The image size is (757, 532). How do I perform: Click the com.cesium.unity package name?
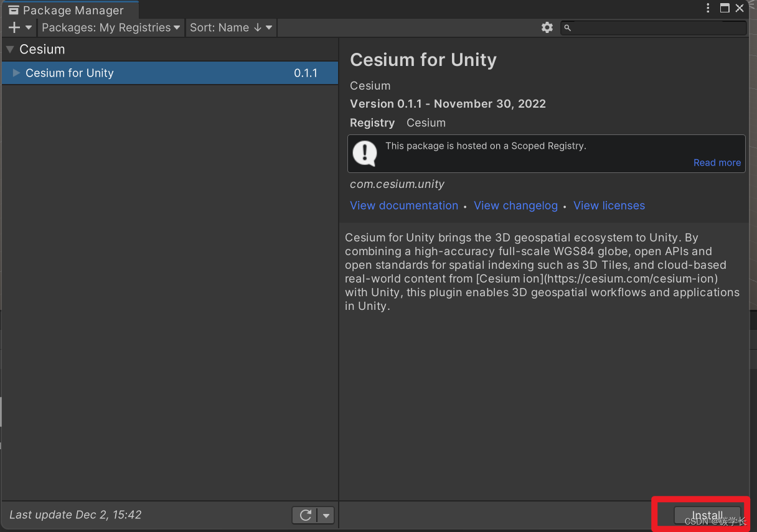pos(397,184)
